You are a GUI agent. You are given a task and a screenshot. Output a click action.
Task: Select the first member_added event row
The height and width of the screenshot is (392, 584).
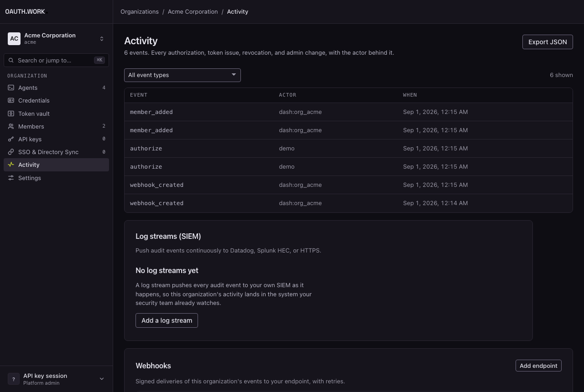pyautogui.click(x=349, y=112)
